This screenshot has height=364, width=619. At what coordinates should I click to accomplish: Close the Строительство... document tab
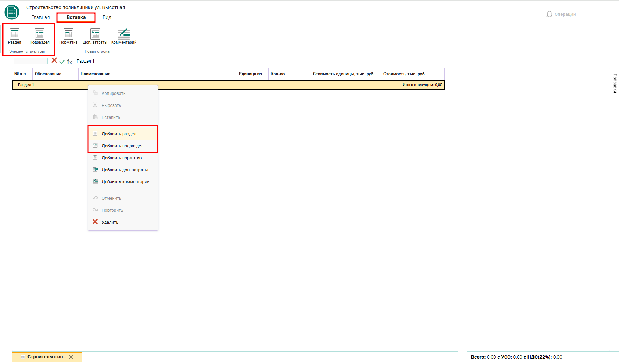[71, 357]
